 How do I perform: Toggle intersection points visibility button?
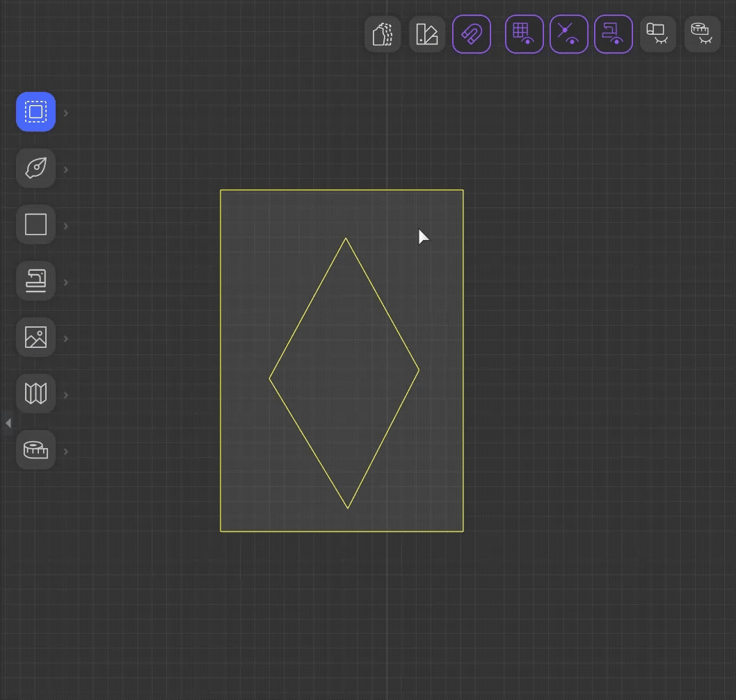pos(569,34)
